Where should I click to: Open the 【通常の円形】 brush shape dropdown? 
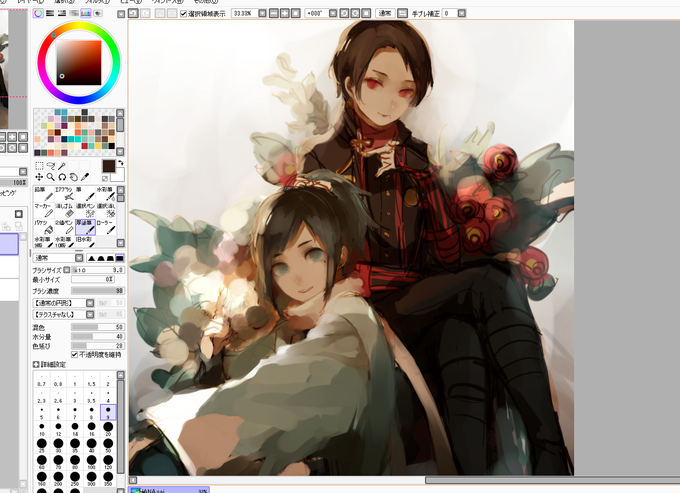pos(90,303)
